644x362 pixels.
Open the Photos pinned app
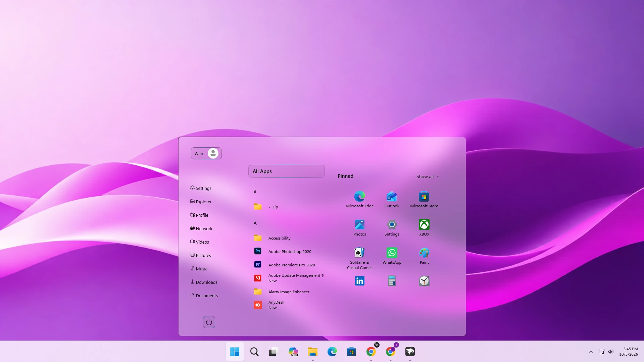[x=359, y=227]
